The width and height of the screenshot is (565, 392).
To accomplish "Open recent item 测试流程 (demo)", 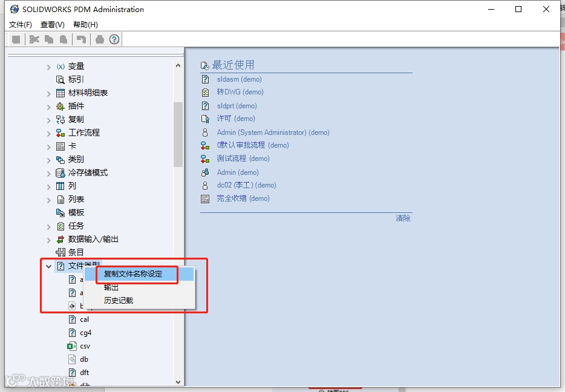I will pyautogui.click(x=243, y=158).
